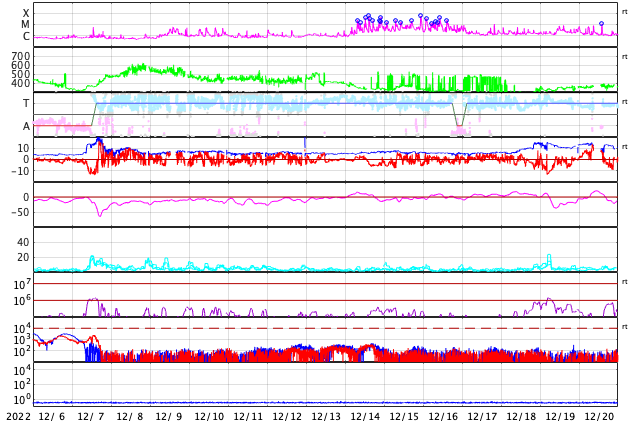Click the 12/18 date label
The image size is (634, 424).
pyautogui.click(x=520, y=416)
